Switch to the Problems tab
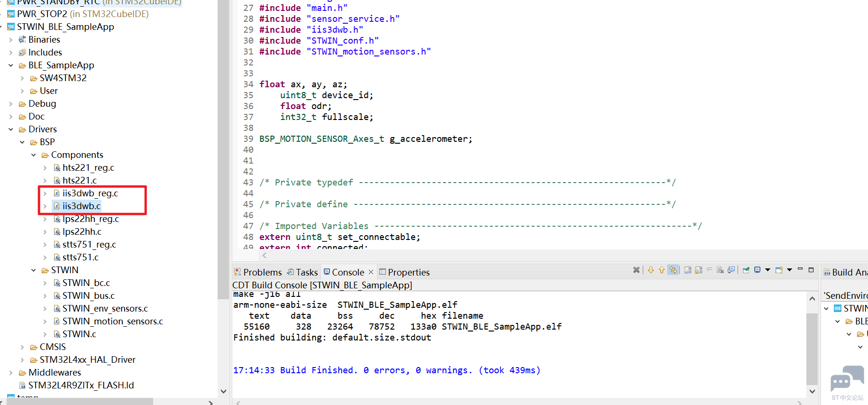 click(x=262, y=272)
